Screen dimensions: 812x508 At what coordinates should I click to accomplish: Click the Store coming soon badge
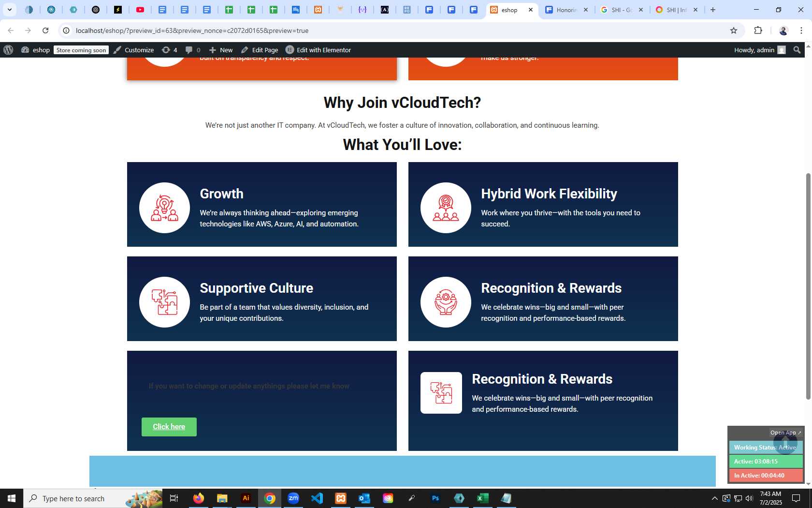tap(81, 50)
